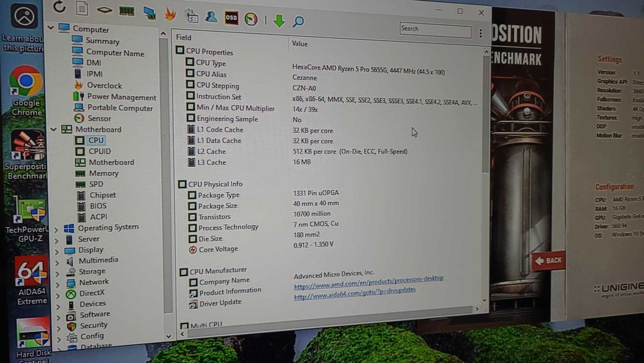The height and width of the screenshot is (363, 644).
Task: Collapse the Computer tree node
Action: pos(50,28)
